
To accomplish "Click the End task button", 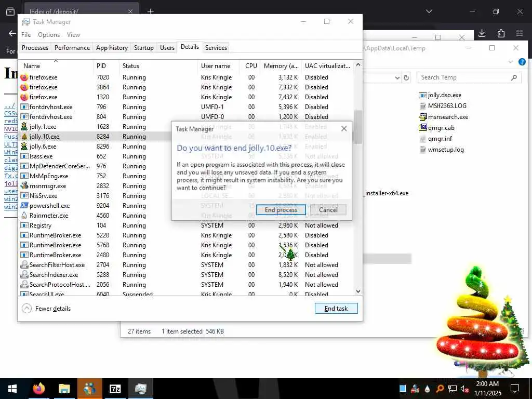I will 336,309.
